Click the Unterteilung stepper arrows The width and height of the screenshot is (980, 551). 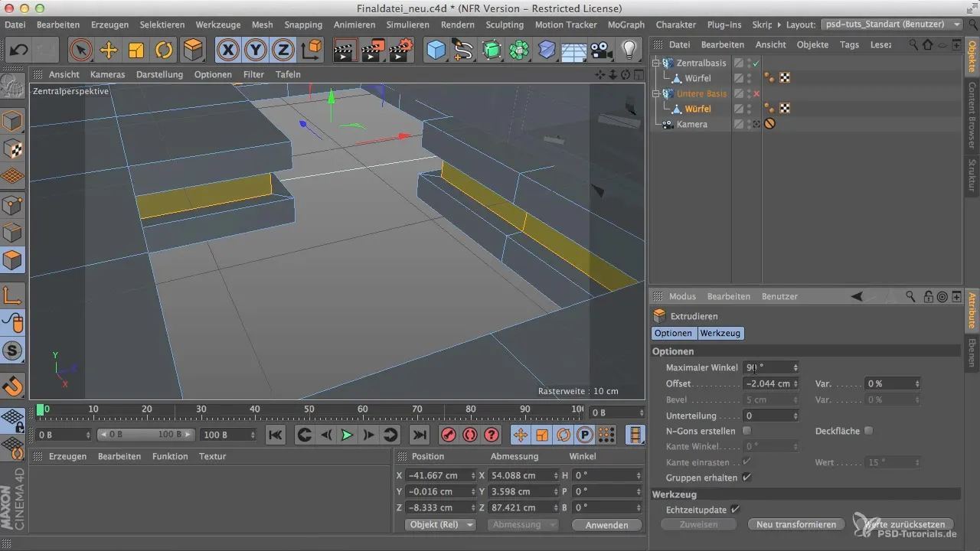click(x=795, y=416)
